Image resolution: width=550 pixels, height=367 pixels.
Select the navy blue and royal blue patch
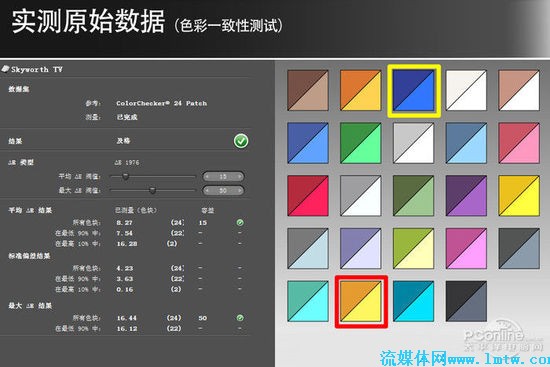414,90
